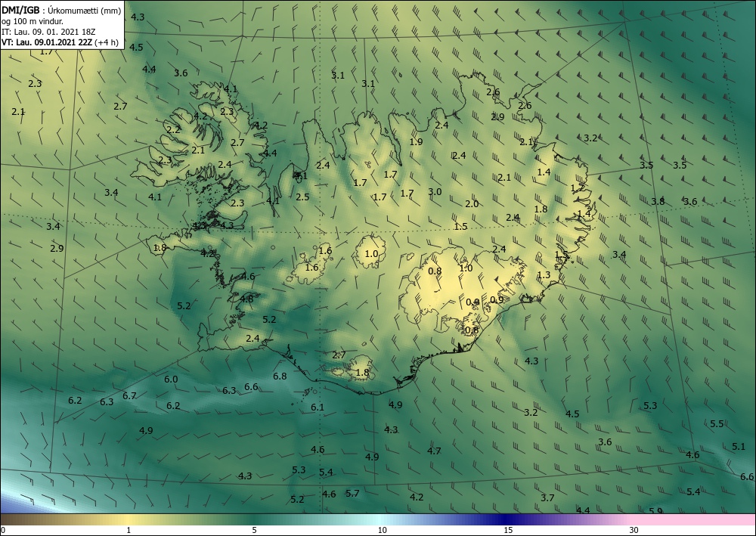Click the 2.2 value in the Westfjords

(x=174, y=130)
